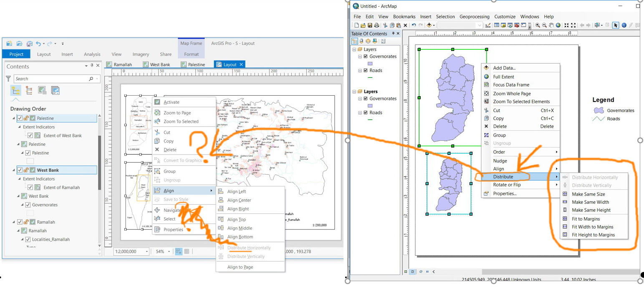Screen dimensions: 644x287
Task: Open the Layout ribbon tab
Action: [44, 54]
